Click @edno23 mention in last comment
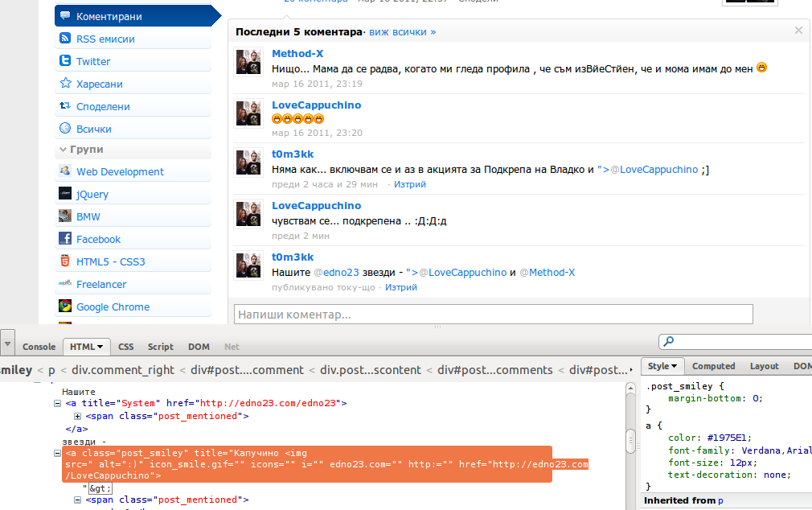812x510 pixels. [x=337, y=273]
